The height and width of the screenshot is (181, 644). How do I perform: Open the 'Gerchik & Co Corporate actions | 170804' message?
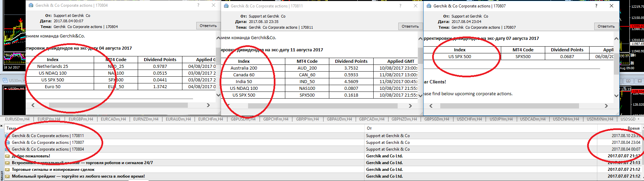pos(48,149)
